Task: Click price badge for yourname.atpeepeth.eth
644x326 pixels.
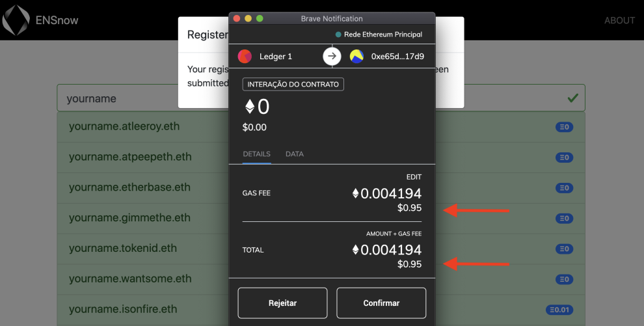Action: coord(565,157)
